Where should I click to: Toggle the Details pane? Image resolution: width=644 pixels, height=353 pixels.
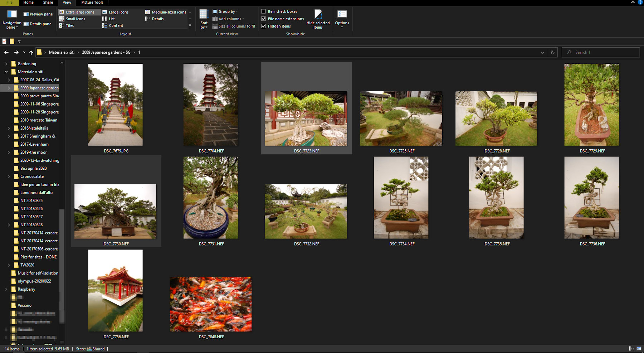(38, 24)
